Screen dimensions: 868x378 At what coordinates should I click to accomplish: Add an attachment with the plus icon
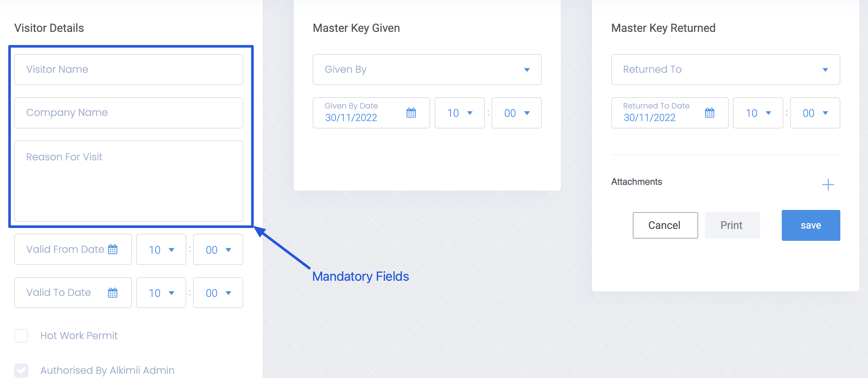pos(827,184)
